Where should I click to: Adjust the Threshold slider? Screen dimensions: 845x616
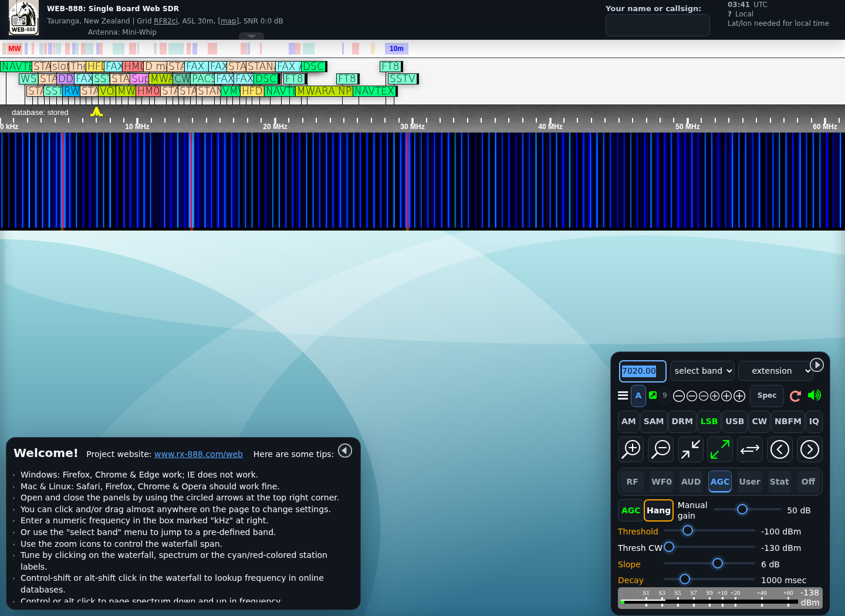tap(709, 530)
